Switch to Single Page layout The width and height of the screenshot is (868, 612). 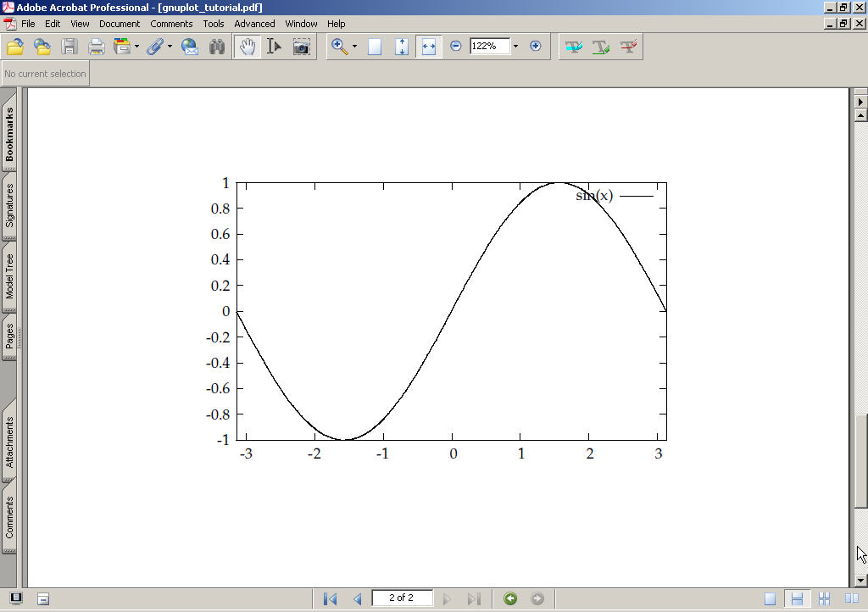click(x=770, y=598)
